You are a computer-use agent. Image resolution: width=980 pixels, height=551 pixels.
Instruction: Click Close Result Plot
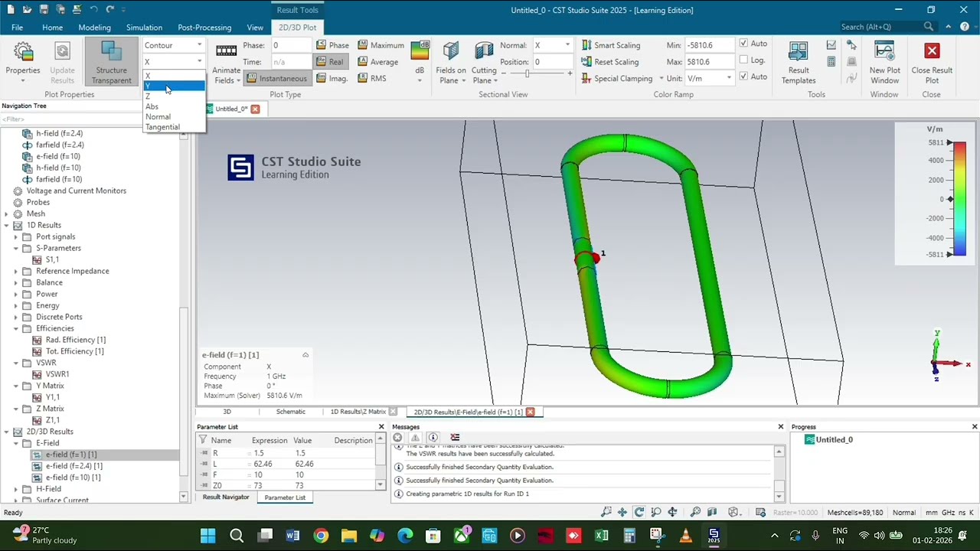coord(932,63)
